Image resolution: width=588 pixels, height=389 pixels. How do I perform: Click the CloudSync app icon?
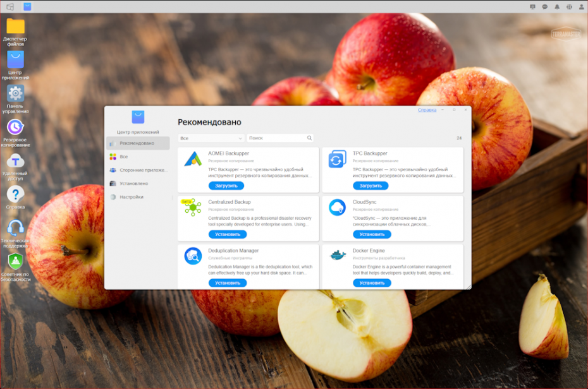(337, 207)
